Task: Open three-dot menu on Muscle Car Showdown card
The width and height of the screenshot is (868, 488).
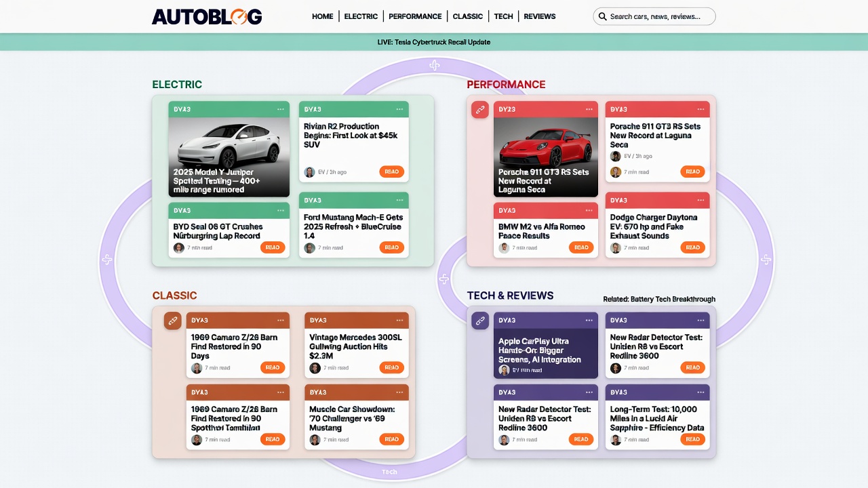Action: tap(399, 392)
